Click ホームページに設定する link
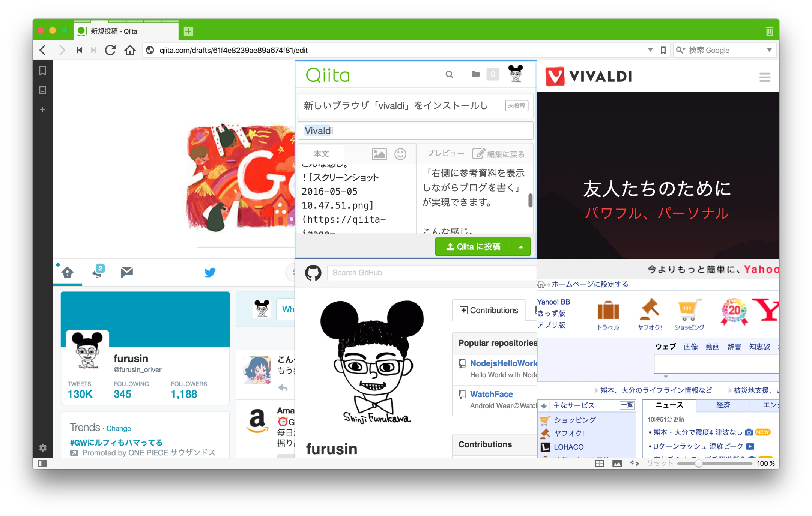 (x=590, y=284)
